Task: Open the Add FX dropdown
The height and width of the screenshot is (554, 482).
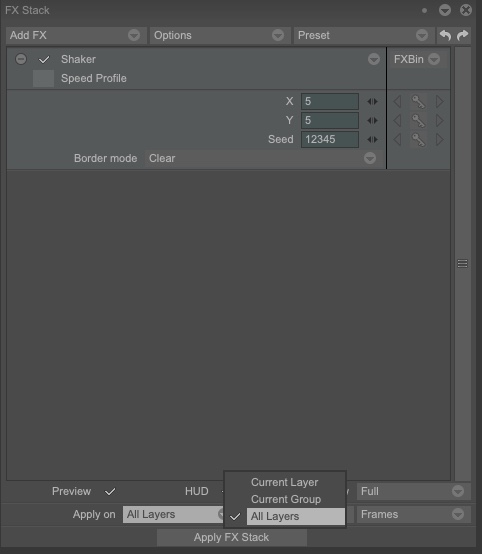Action: pos(76,35)
